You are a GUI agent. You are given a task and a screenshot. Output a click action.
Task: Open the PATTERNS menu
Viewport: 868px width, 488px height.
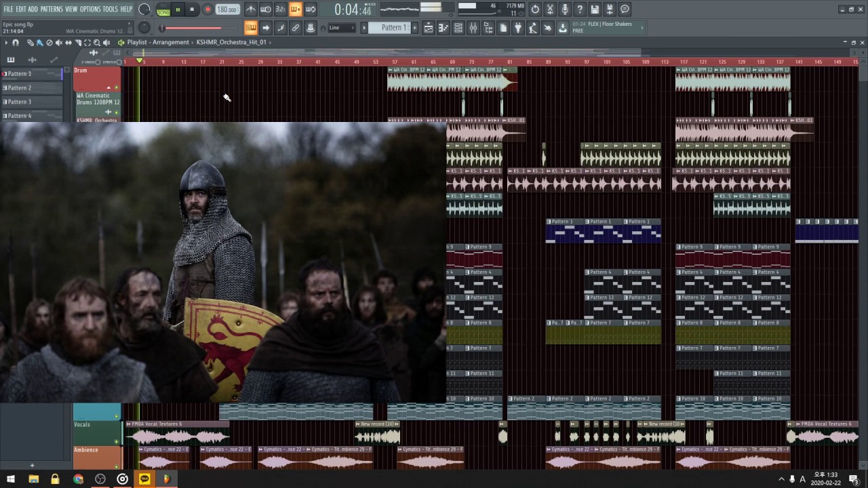pyautogui.click(x=52, y=9)
